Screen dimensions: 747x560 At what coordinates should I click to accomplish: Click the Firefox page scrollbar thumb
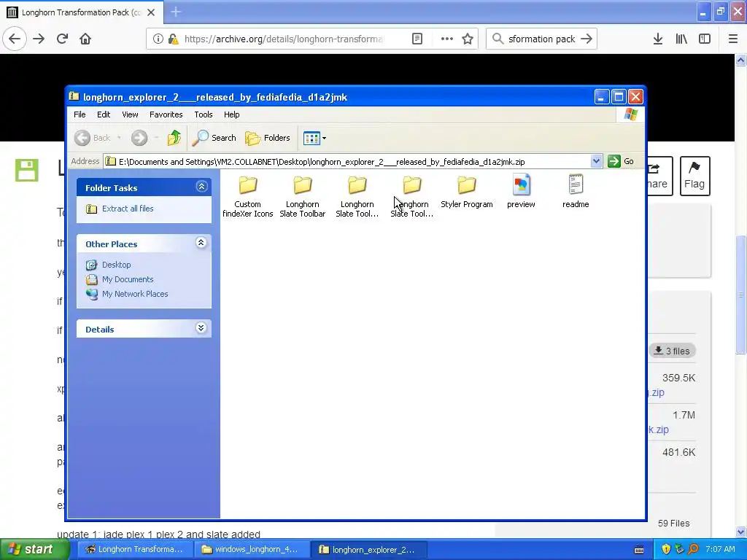pos(741,295)
